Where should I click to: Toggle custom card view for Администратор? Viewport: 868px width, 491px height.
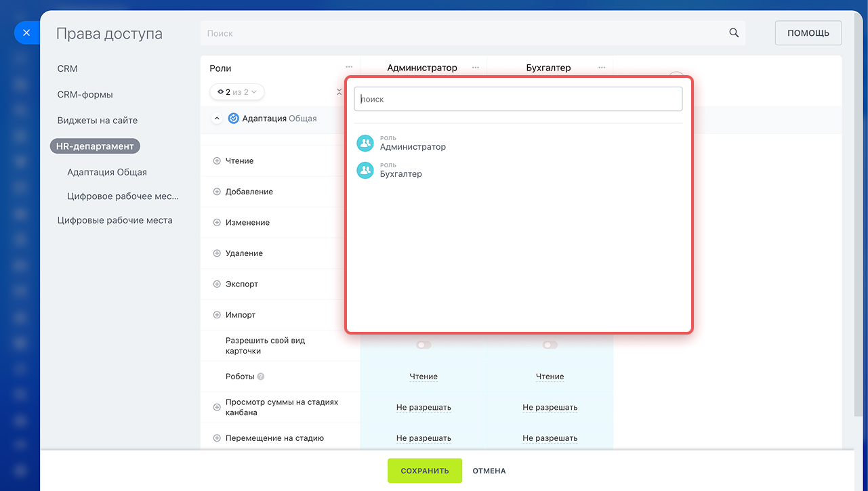coord(423,345)
